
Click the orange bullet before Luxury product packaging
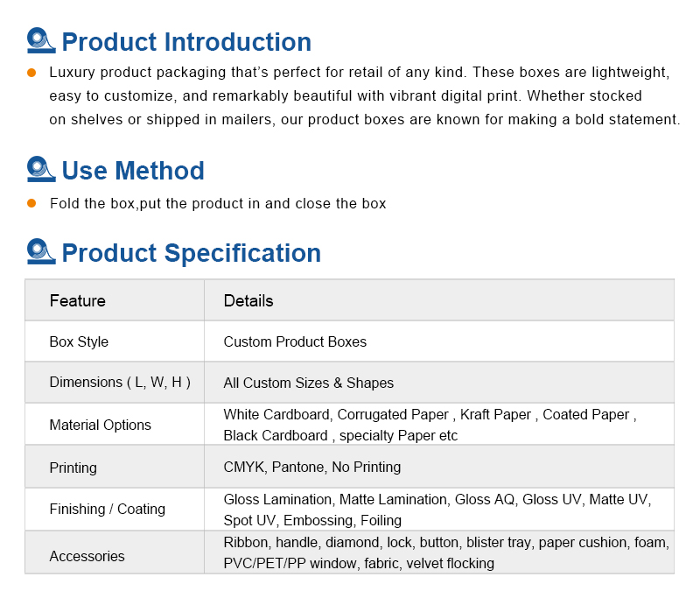[x=31, y=73]
